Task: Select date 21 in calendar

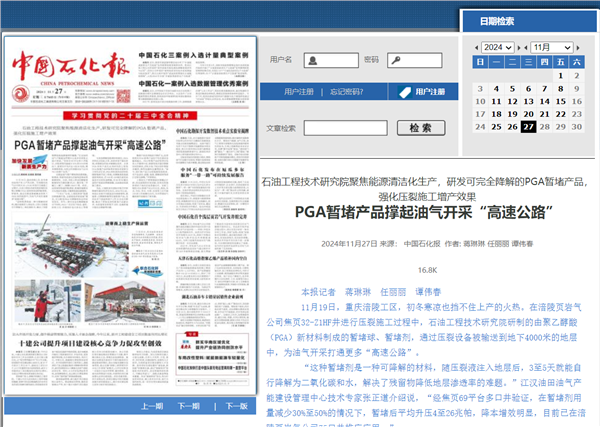Action: point(545,114)
